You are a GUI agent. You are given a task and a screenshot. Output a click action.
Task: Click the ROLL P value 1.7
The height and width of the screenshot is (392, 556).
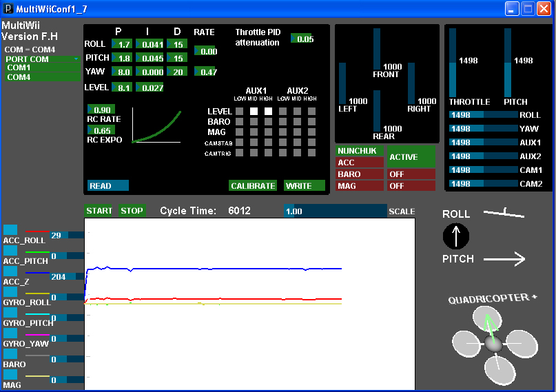[122, 44]
